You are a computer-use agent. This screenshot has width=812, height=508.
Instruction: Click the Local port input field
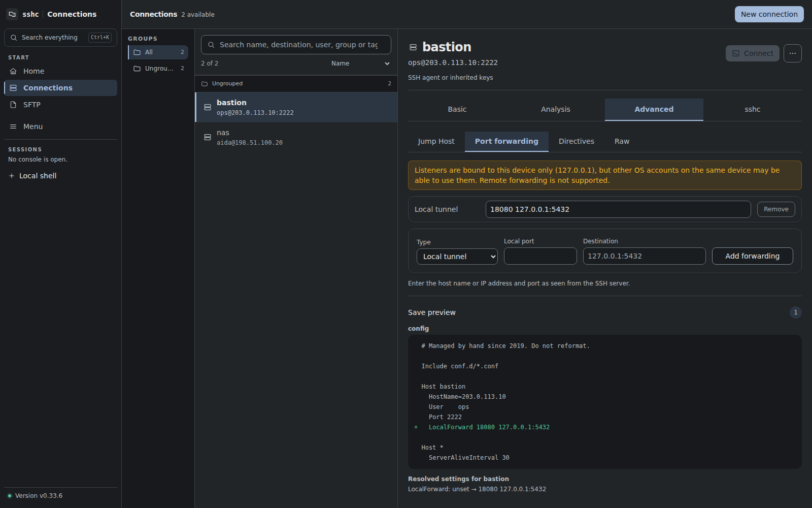pos(540,256)
